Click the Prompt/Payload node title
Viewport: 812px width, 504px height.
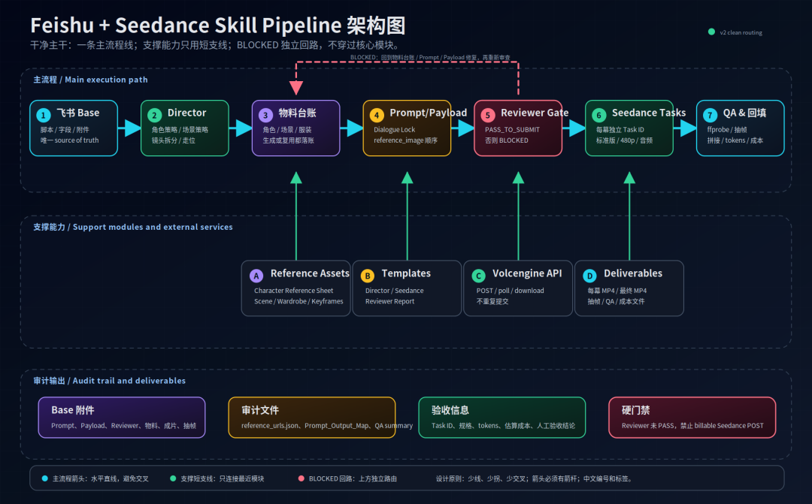tap(429, 113)
